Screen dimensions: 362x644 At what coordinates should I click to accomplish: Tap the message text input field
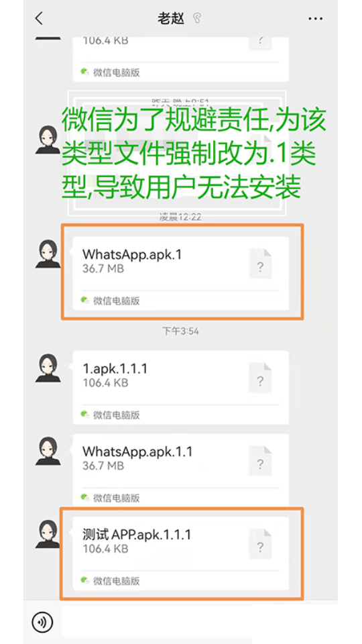[200, 623]
